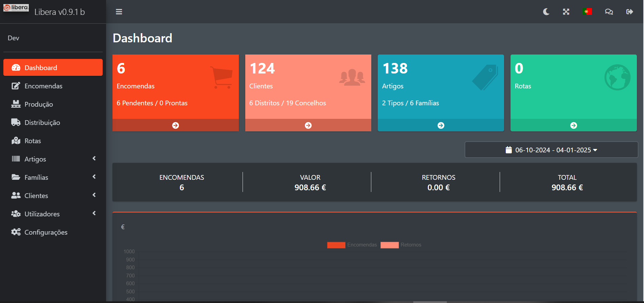Open the Encomendas card arrow link
The width and height of the screenshot is (644, 303).
(x=175, y=125)
